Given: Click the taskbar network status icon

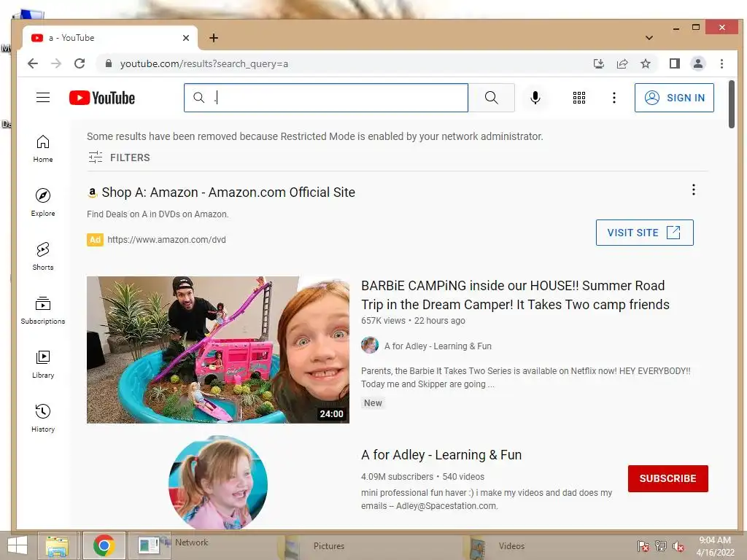Looking at the screenshot, I should click(x=661, y=546).
